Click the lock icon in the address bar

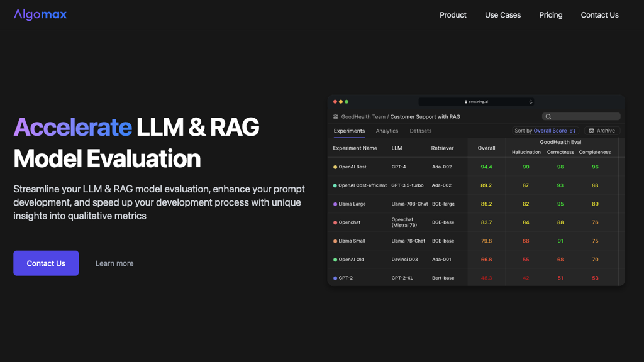466,102
